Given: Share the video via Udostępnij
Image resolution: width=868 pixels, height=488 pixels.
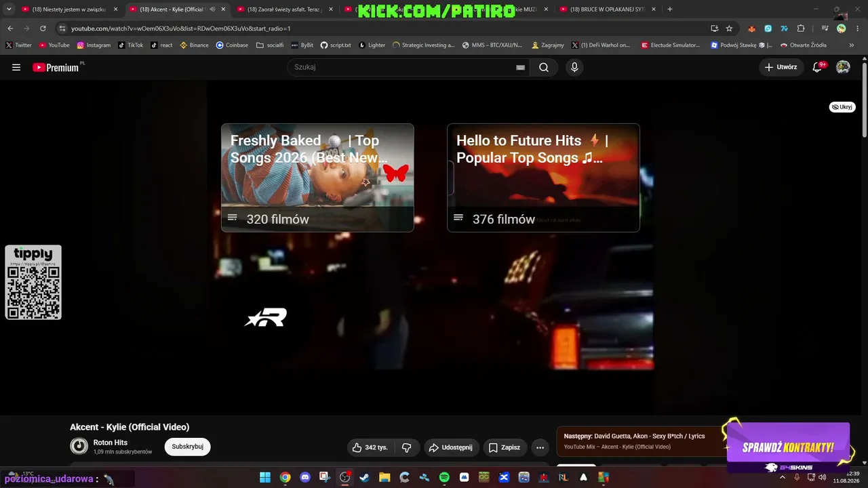Looking at the screenshot, I should click(x=450, y=447).
